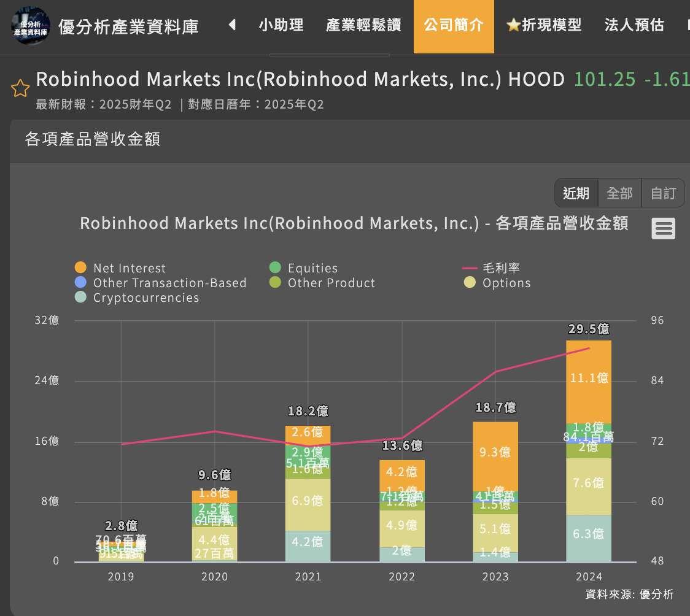Click the 最新財報:2025財年Q2 text
This screenshot has width=690, height=616.
(103, 105)
